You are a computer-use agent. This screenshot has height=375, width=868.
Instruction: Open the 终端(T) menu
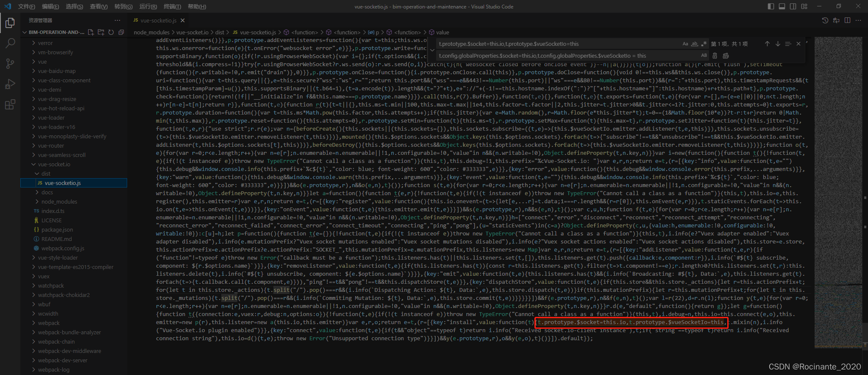point(172,6)
